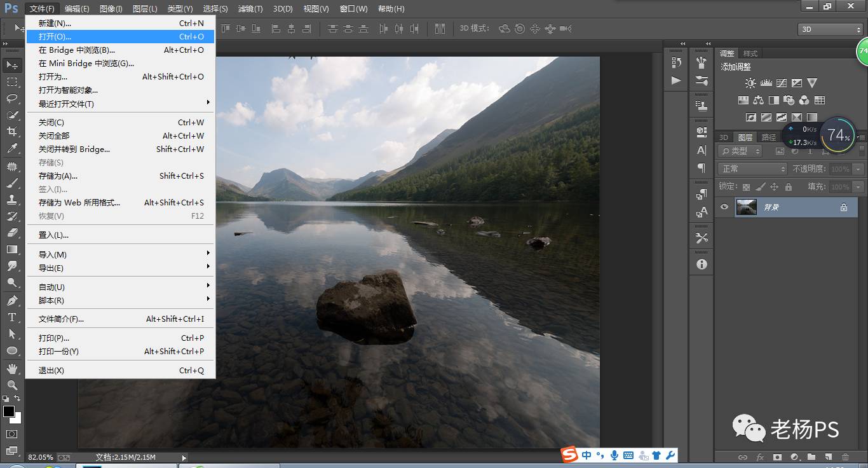
Task: Select the Horizontal Type tool
Action: (12, 317)
